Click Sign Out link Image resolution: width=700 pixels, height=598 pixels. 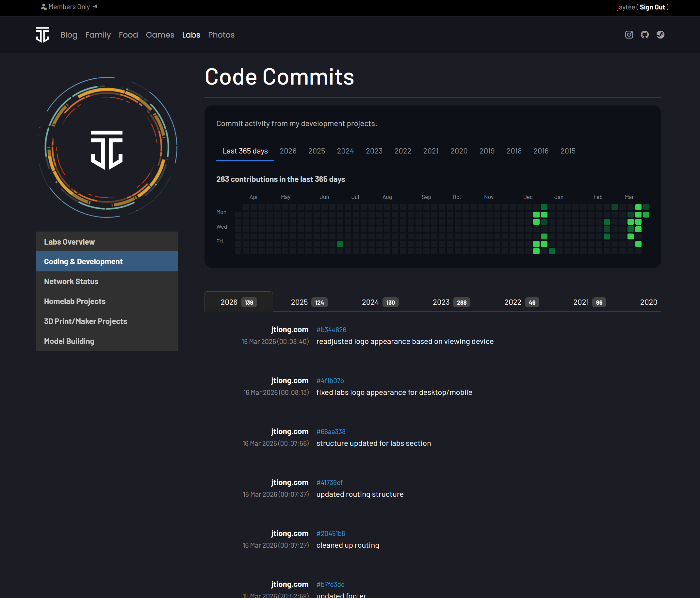click(652, 7)
